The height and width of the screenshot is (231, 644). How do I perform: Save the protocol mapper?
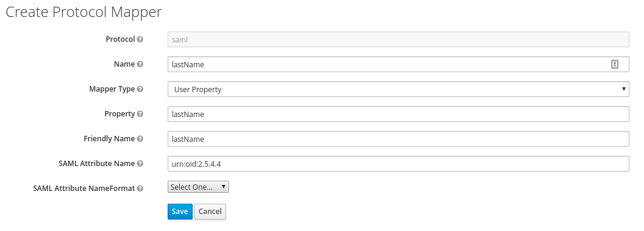180,212
